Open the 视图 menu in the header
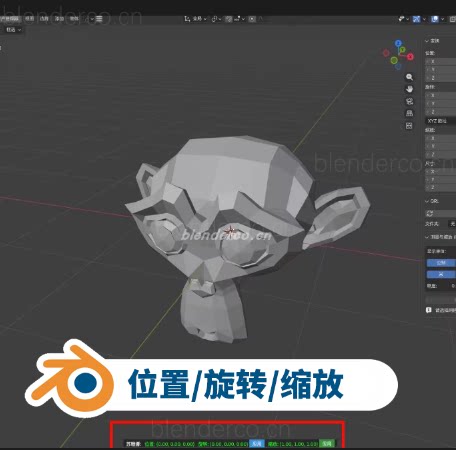This screenshot has width=456, height=450. 30,19
